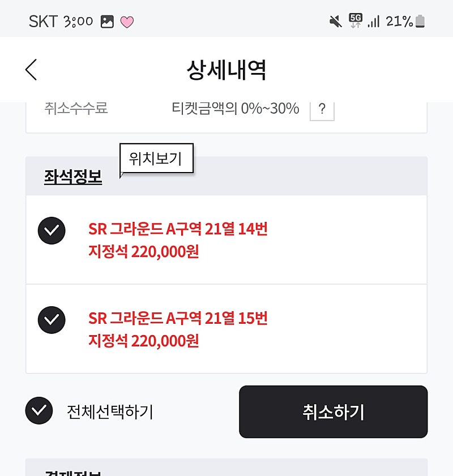Tap the back arrow icon

point(32,70)
